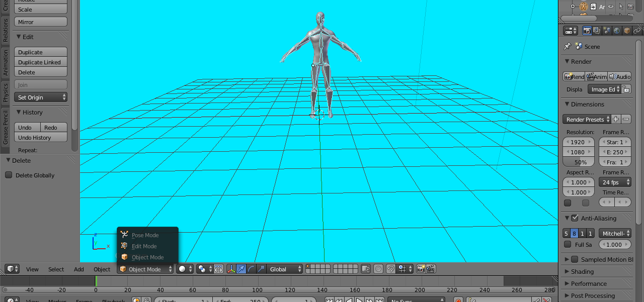Select the scale manipulator icon
644x302 pixels.
(261, 269)
